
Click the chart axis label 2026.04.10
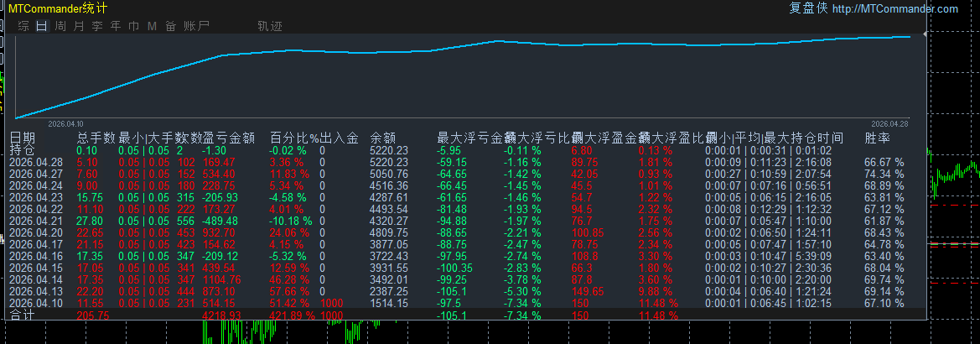coord(65,124)
